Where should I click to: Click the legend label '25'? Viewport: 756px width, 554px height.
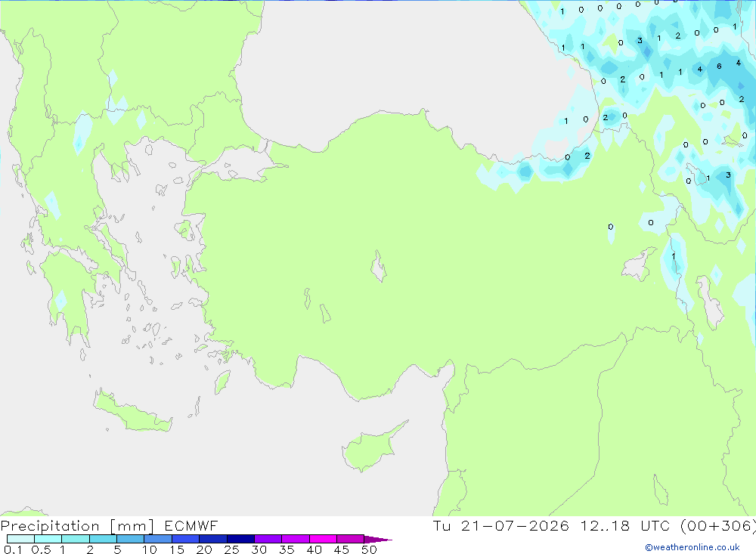(232, 549)
